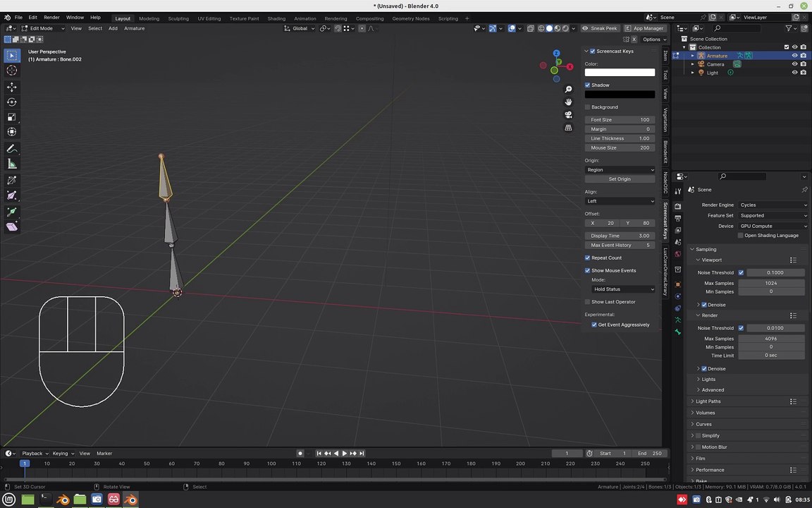Open the Bone properties icon
Image resolution: width=812 pixels, height=508 pixels.
coord(678,332)
